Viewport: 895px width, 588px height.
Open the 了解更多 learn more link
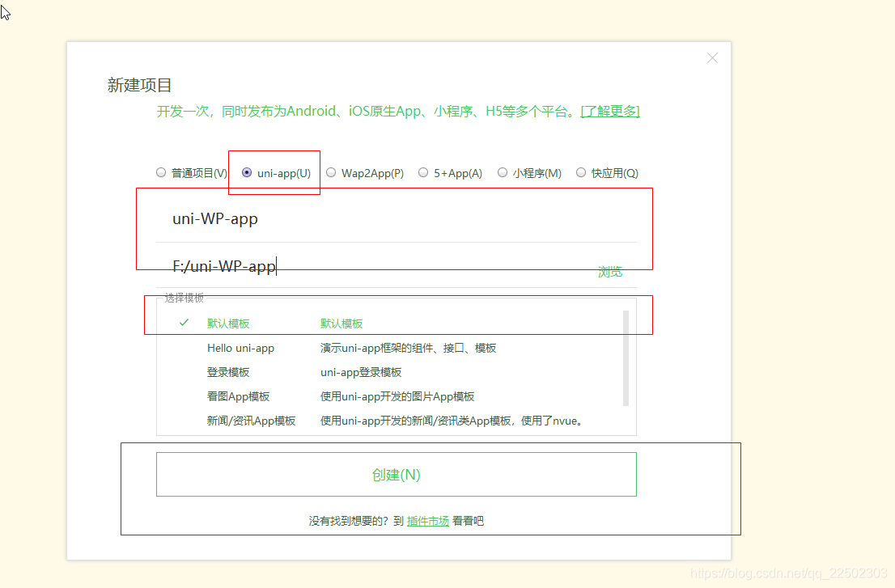coord(610,111)
